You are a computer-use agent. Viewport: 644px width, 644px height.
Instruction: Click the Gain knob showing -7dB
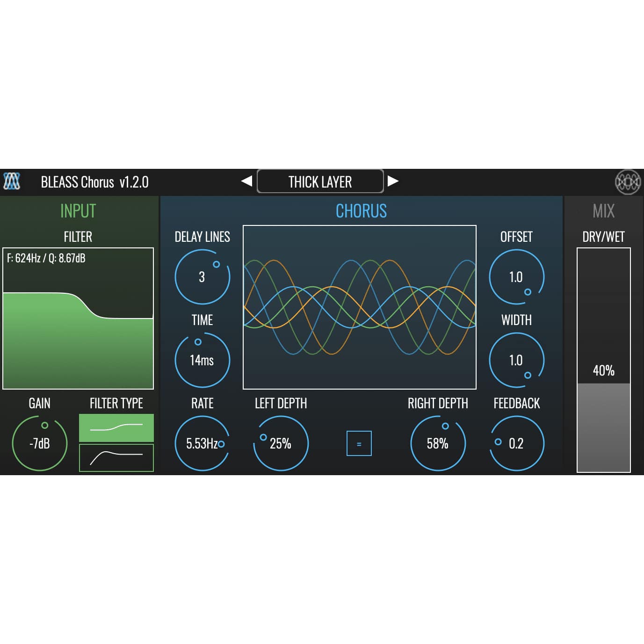click(40, 443)
